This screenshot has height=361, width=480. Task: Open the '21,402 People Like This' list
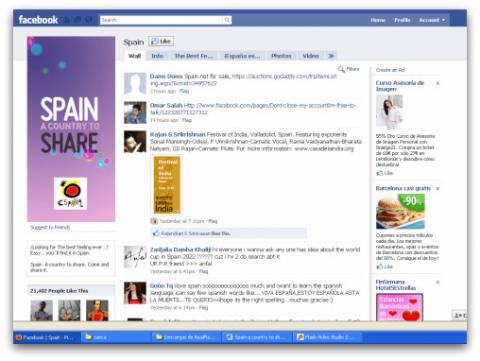click(59, 291)
